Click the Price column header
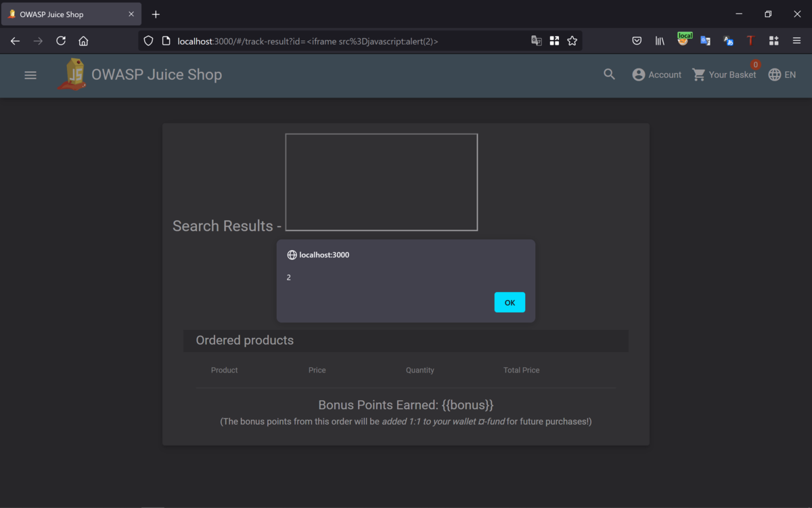This screenshot has width=812, height=508. tap(317, 370)
